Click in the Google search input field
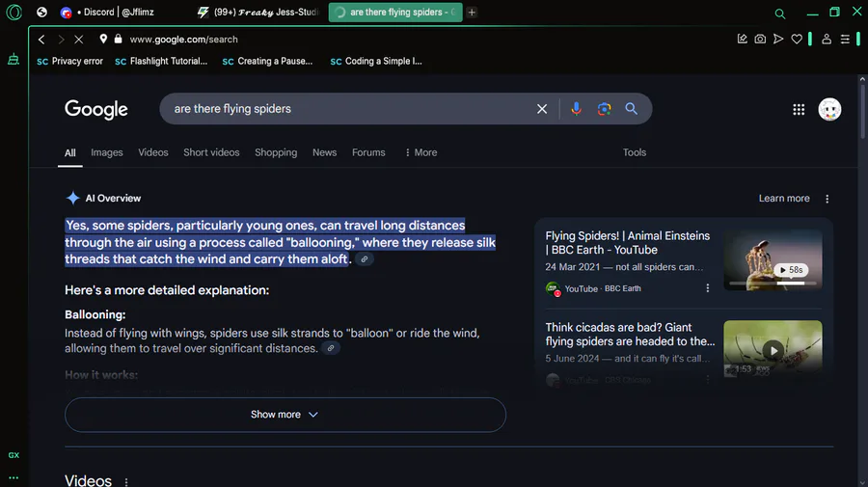Viewport: 868px width, 487px height. click(x=347, y=109)
